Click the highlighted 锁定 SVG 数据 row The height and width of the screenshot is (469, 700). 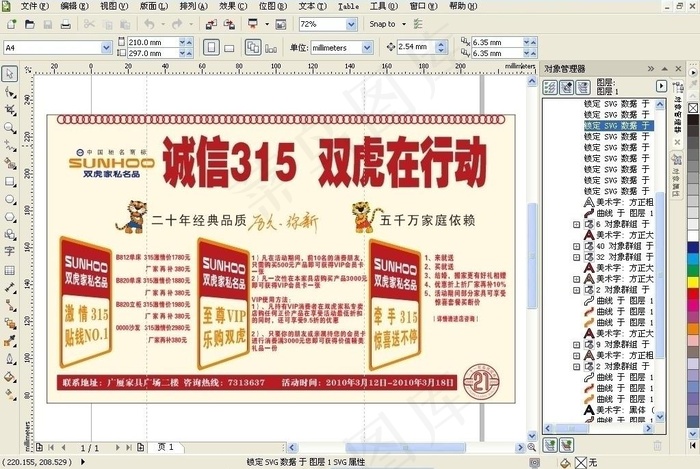coord(619,126)
